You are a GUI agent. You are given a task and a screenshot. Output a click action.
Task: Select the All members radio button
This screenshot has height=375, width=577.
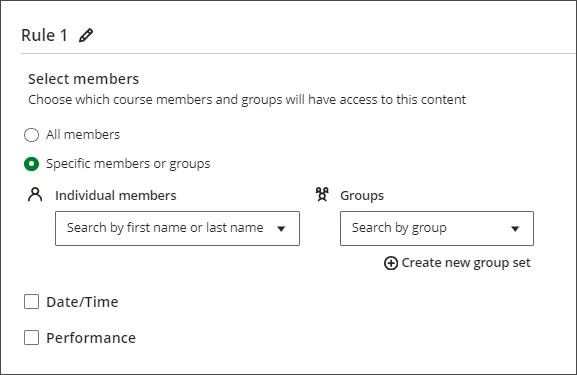pyautogui.click(x=31, y=135)
